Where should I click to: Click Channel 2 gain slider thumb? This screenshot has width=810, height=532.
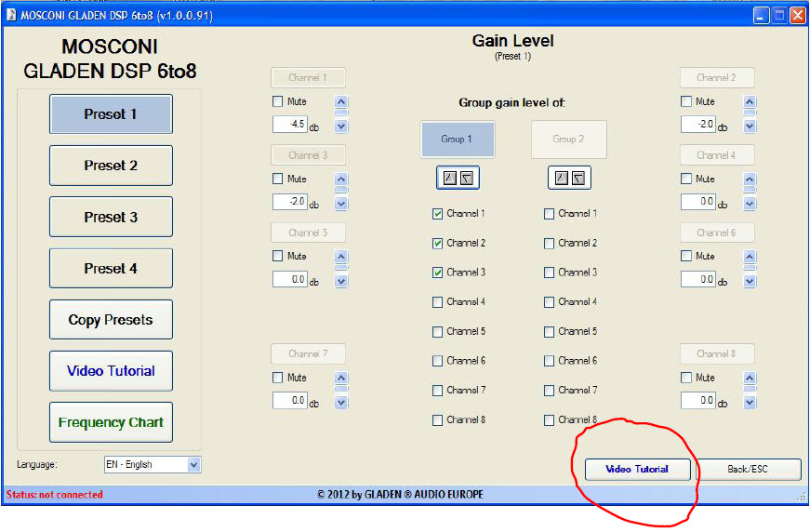[750, 113]
